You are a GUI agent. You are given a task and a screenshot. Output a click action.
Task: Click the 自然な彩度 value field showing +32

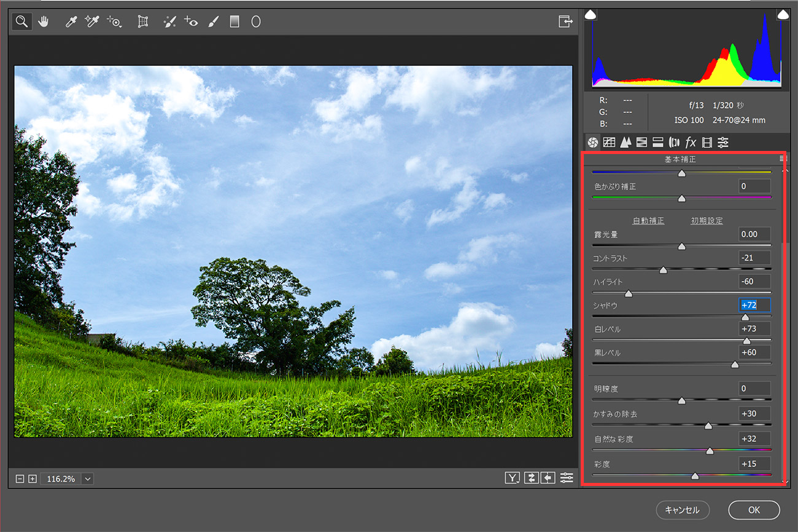point(754,439)
